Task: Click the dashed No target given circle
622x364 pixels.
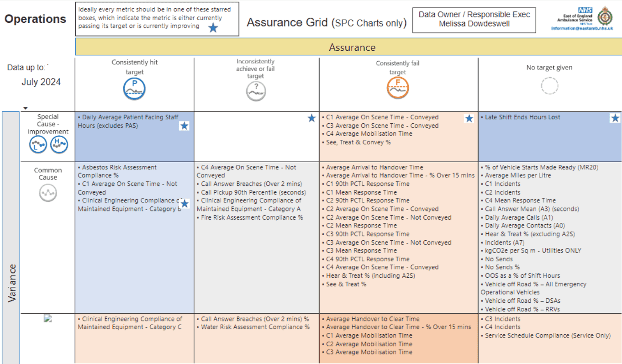Action: (549, 85)
